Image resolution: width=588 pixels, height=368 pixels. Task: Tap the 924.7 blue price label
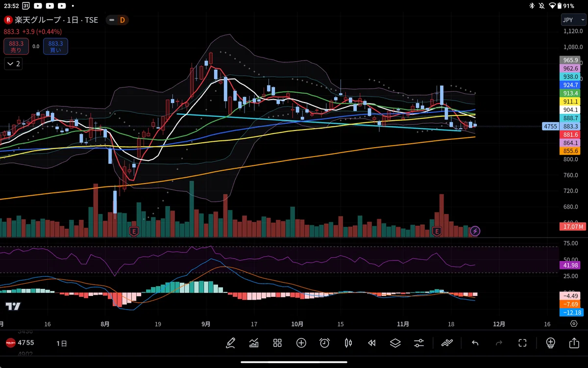(x=571, y=85)
